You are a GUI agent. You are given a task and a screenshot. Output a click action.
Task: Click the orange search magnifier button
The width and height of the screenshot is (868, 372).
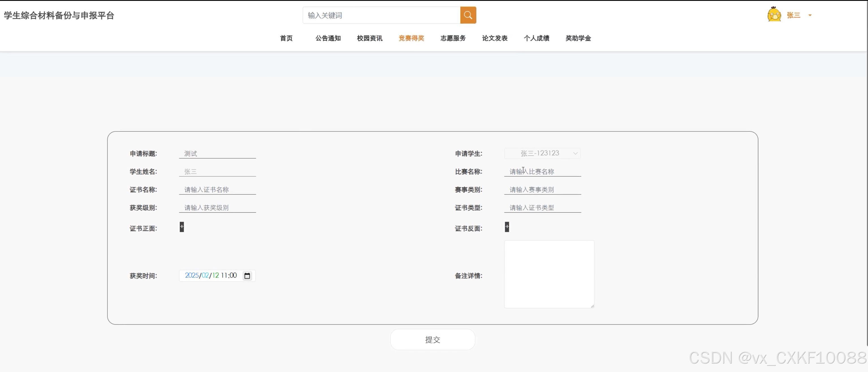[468, 15]
